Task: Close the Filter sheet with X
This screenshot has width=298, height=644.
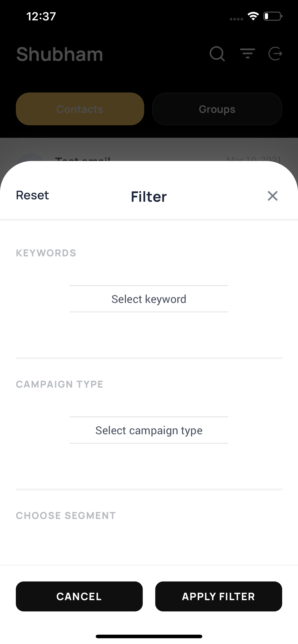Action: click(273, 196)
